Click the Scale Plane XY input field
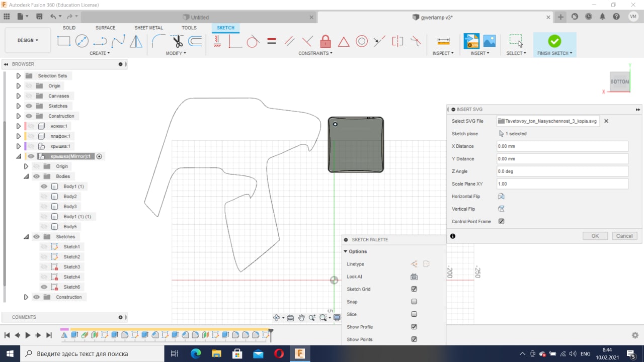The image size is (644, 362). coord(561,184)
